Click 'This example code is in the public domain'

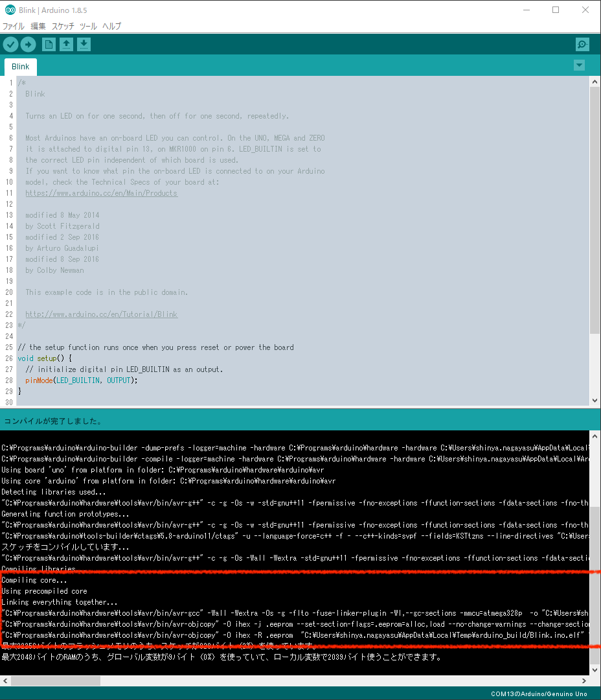107,292
